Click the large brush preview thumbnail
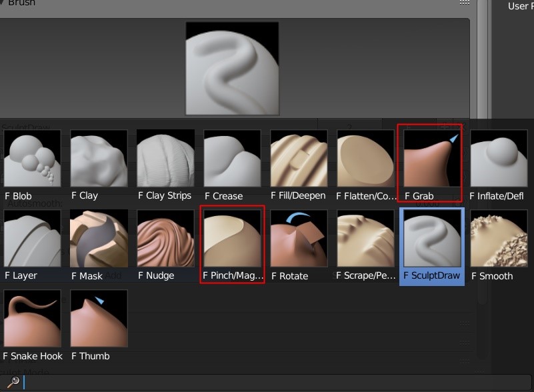This screenshot has width=534, height=392. pos(232,69)
